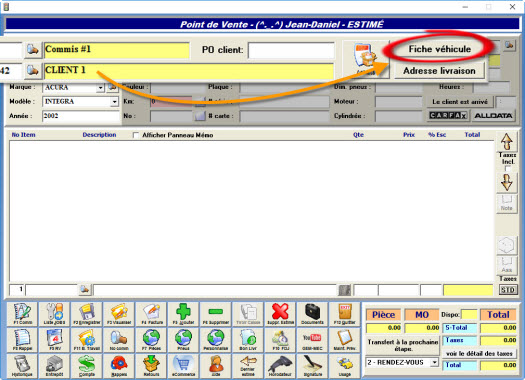The image size is (525, 380).
Task: Click the Maint. Prév. clipboard icon
Action: 345,340
